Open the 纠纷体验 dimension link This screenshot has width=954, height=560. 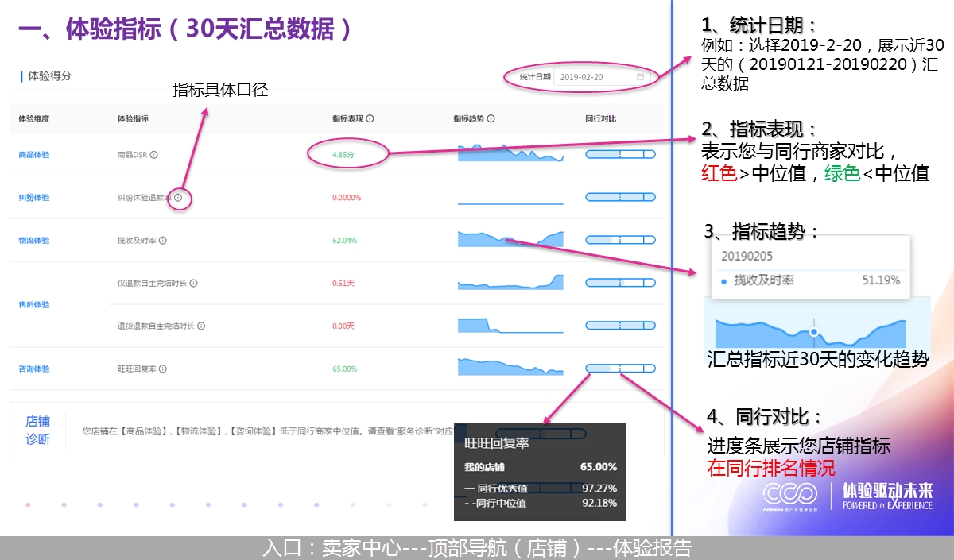coord(34,198)
